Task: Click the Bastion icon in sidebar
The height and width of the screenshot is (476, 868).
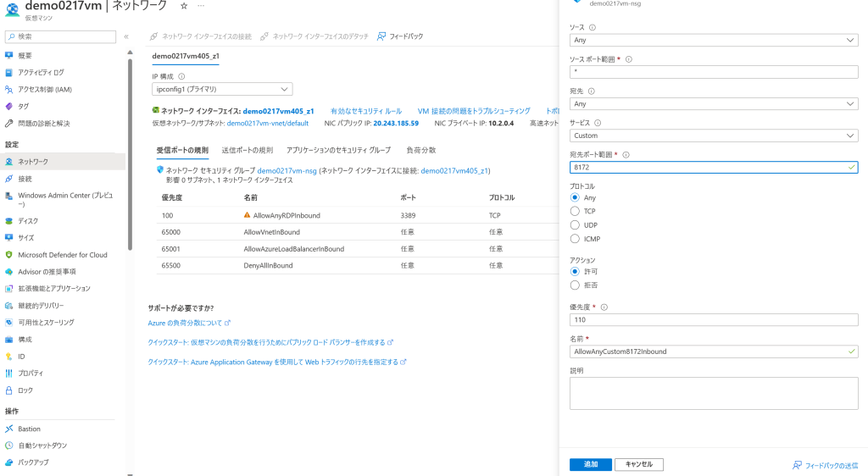Action: [8, 429]
